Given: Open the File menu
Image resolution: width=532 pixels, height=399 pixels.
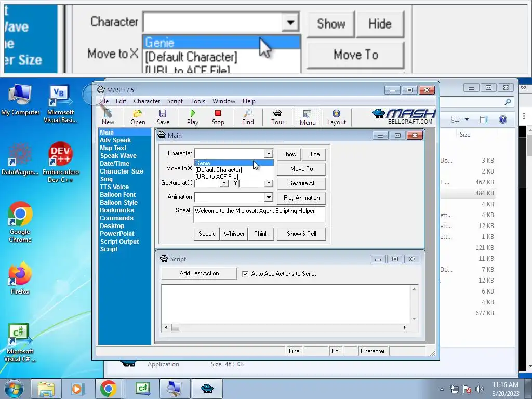Looking at the screenshot, I should 104,101.
